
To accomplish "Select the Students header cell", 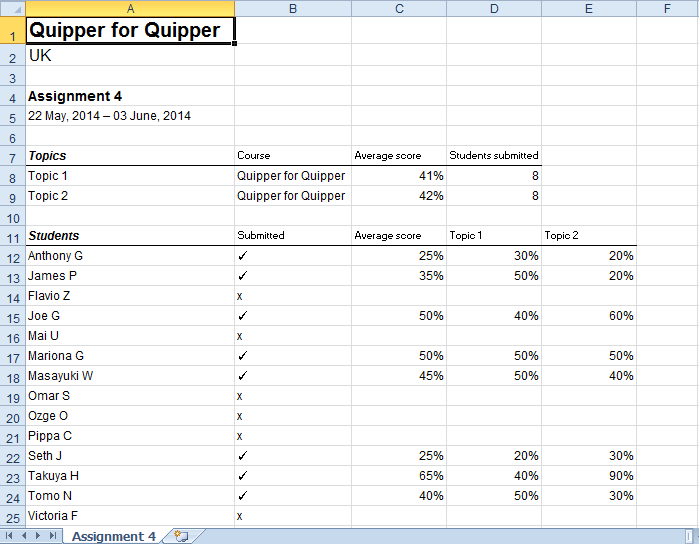I will point(130,235).
